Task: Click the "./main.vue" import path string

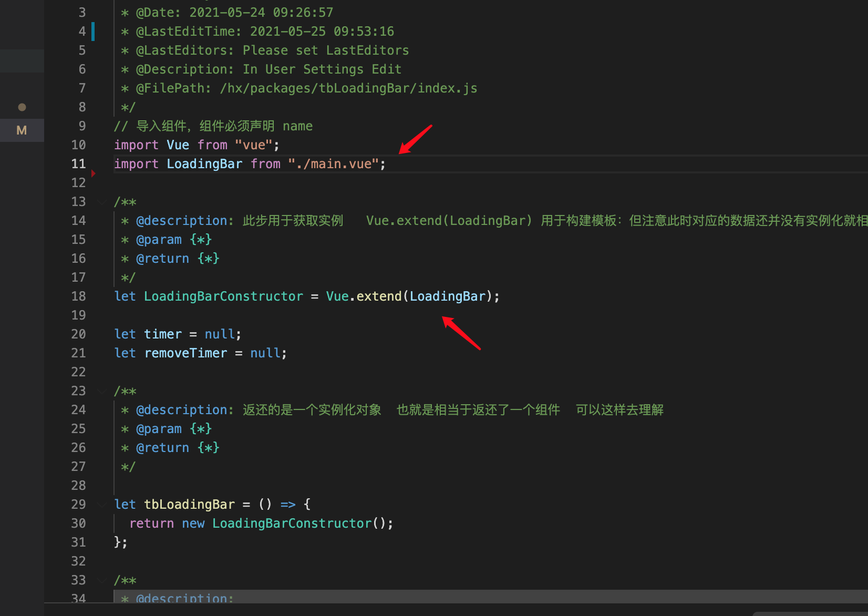Action: (x=334, y=164)
